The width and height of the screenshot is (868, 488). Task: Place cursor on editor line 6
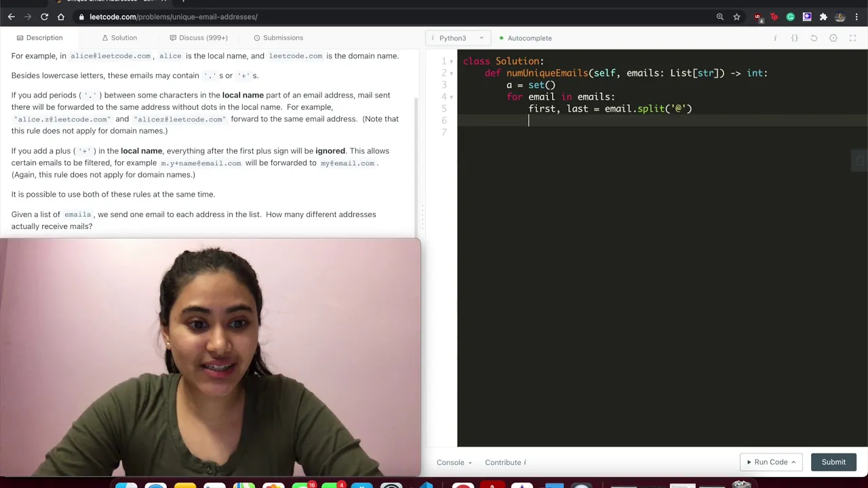(662, 121)
